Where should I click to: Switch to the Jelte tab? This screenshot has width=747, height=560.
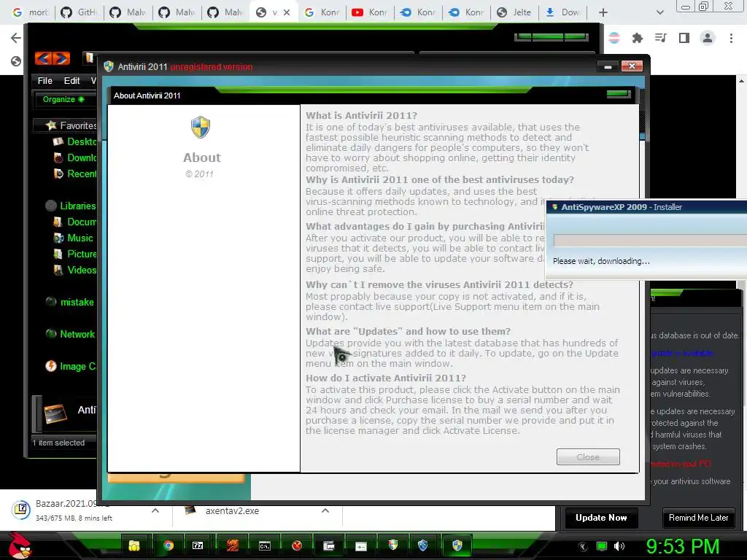point(514,12)
